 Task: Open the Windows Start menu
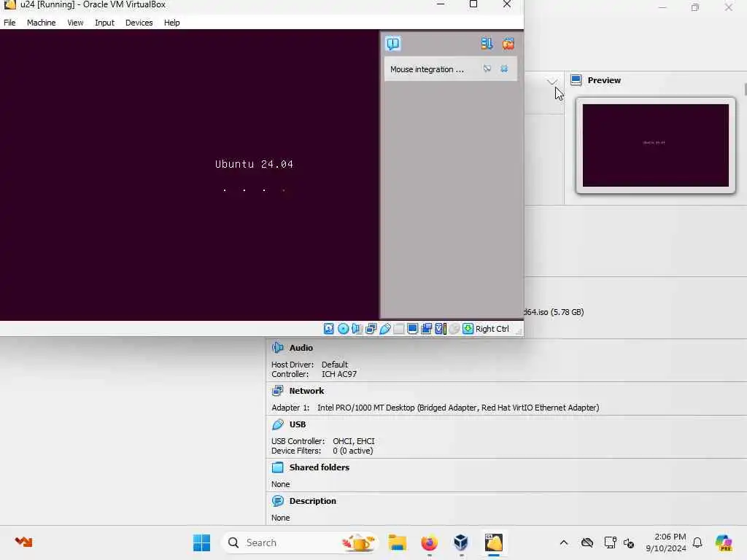[x=201, y=542]
